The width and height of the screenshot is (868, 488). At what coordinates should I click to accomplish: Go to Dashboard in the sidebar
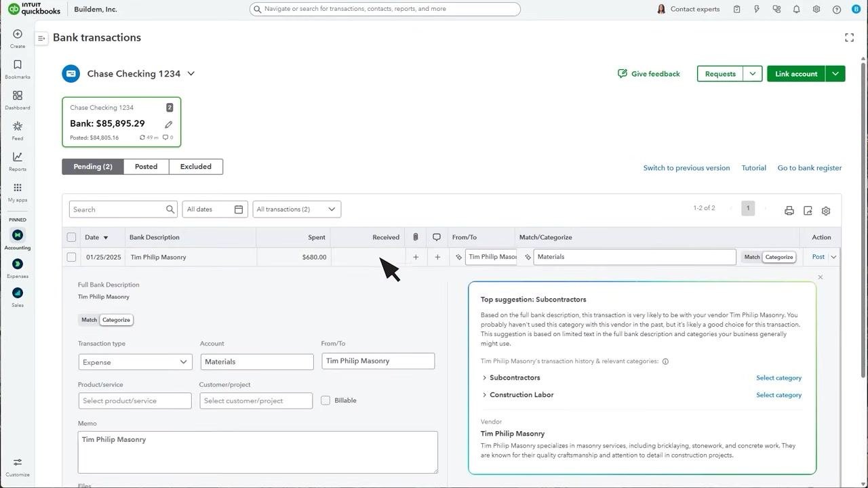click(x=18, y=100)
